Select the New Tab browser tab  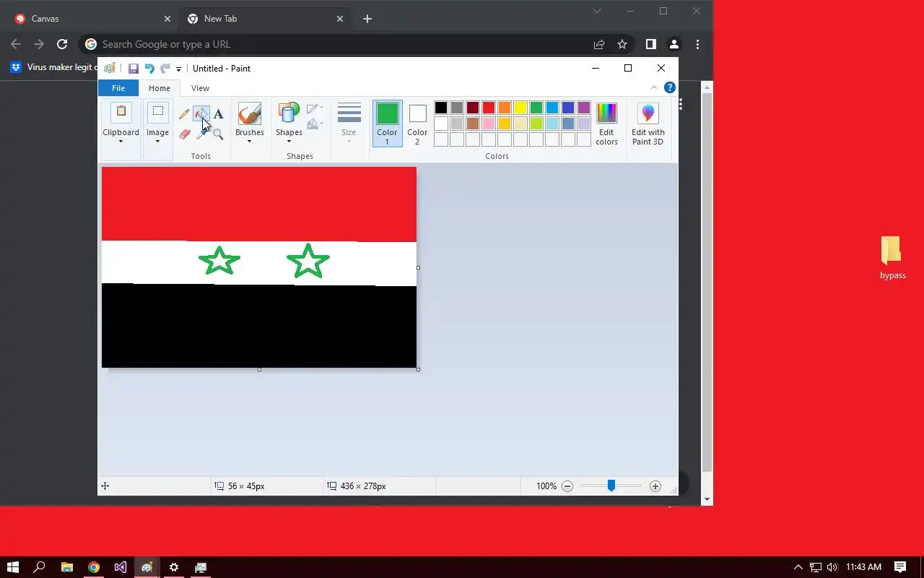tap(264, 19)
